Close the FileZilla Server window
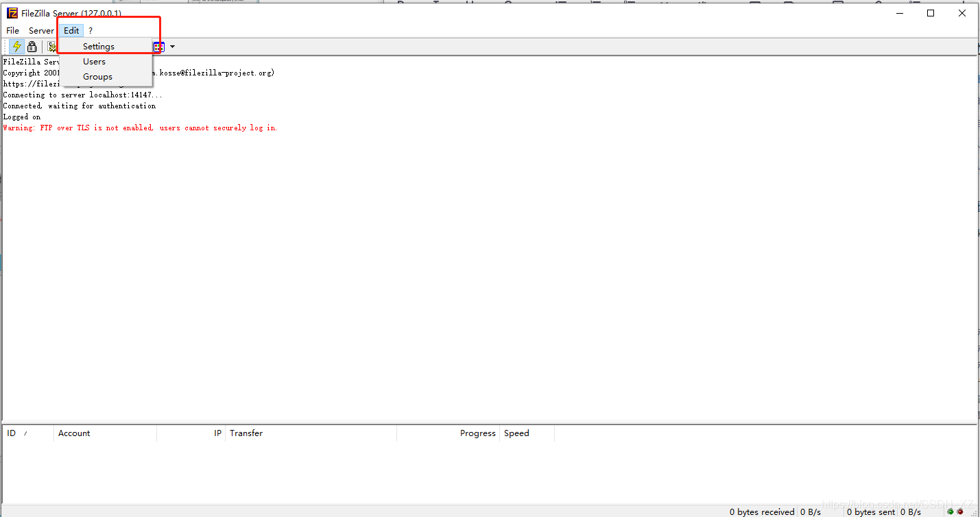The width and height of the screenshot is (980, 517). pyautogui.click(x=962, y=13)
